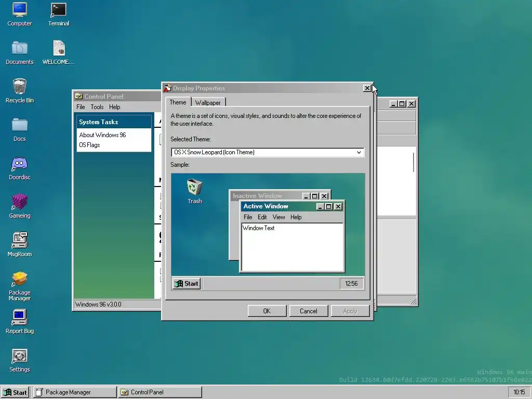
Task: Click OK in Display Properties
Action: pyautogui.click(x=267, y=311)
